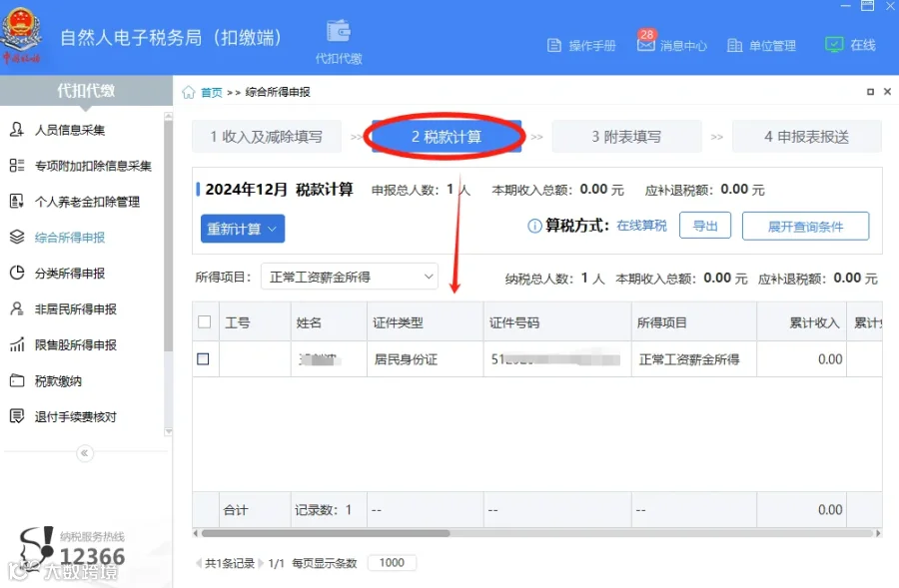899x588 pixels.
Task: Close the 综合所得申报 panel
Action: coord(888,92)
